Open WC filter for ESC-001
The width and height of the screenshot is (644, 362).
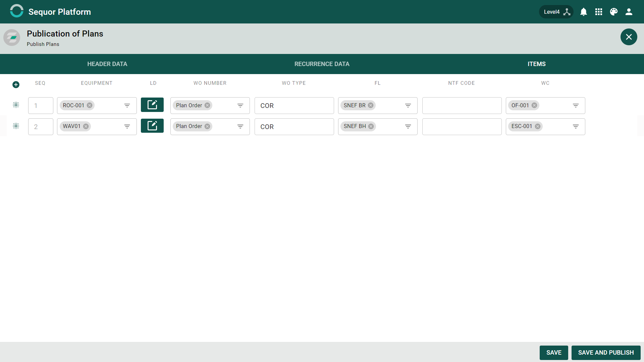coord(576,127)
